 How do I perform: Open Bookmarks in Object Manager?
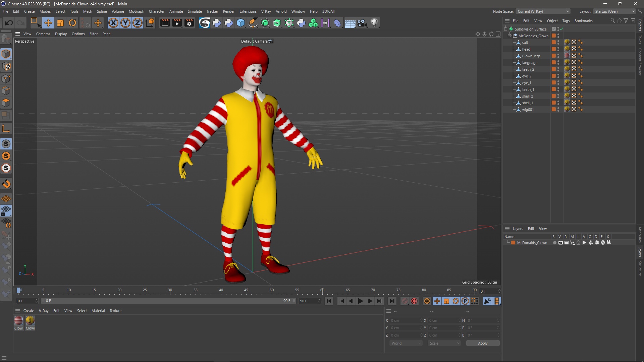pyautogui.click(x=583, y=21)
